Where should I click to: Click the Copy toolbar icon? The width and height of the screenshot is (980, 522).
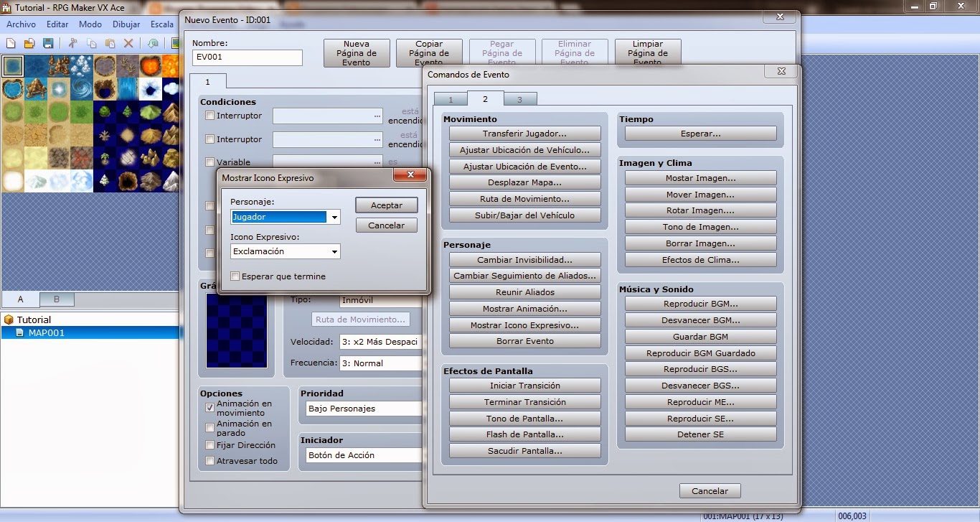tap(90, 43)
